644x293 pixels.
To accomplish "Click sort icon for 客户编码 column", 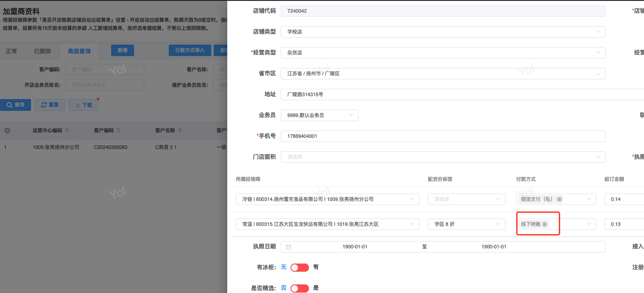I will [x=119, y=131].
